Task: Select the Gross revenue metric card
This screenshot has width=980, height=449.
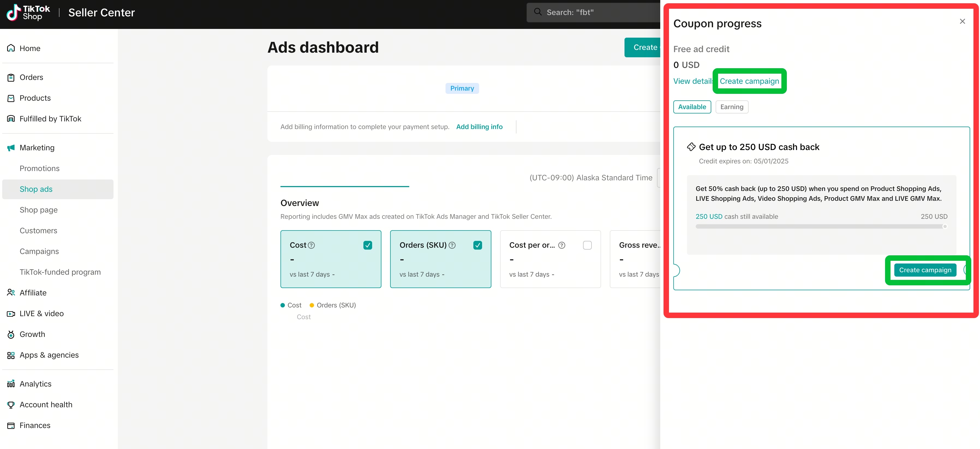Action: click(635, 259)
